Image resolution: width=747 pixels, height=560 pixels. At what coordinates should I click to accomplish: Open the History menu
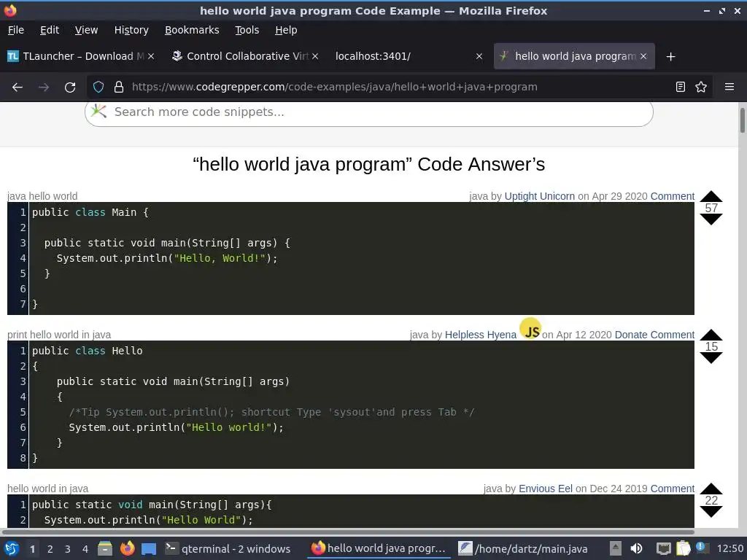(131, 30)
